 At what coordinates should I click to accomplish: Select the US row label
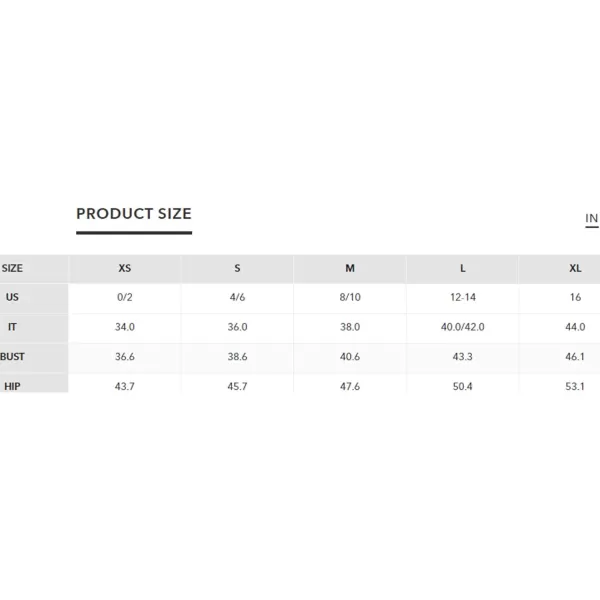[x=12, y=297]
